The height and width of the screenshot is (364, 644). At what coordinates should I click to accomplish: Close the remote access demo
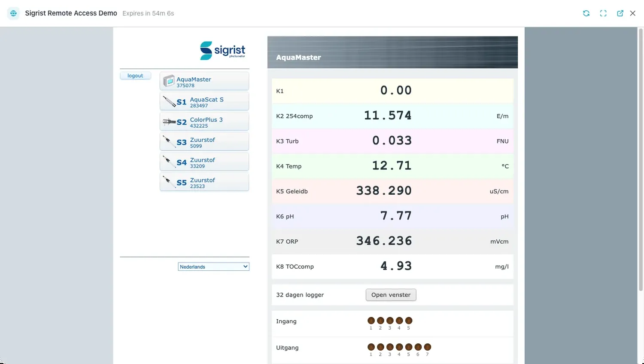coord(633,13)
